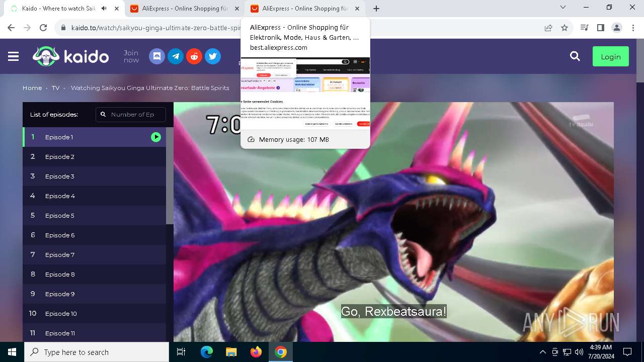Select Episode 11 in the list
Viewport: 644px width, 362px height.
(x=94, y=333)
